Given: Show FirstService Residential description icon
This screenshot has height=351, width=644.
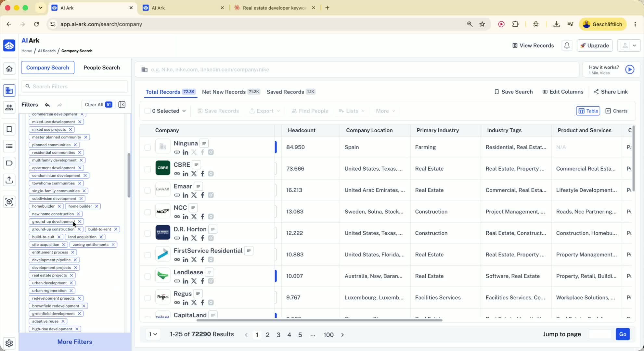Looking at the screenshot, I should (249, 251).
